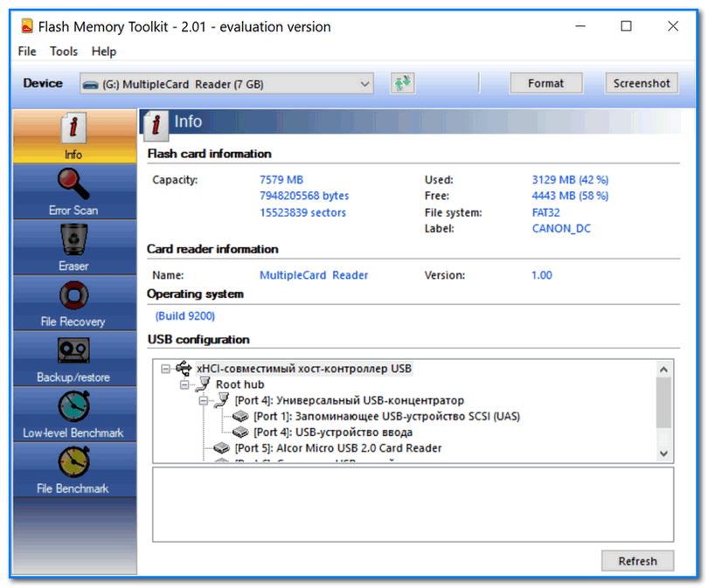This screenshot has width=708, height=588.
Task: Select the Port 4 Универсальный USB-концентратор row
Action: tap(349, 400)
